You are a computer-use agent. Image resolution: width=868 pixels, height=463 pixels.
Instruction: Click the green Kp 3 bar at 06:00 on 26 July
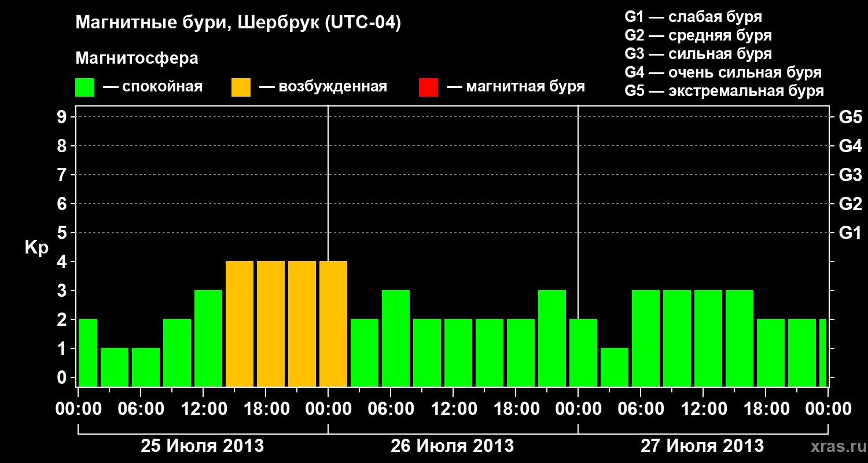point(396,338)
